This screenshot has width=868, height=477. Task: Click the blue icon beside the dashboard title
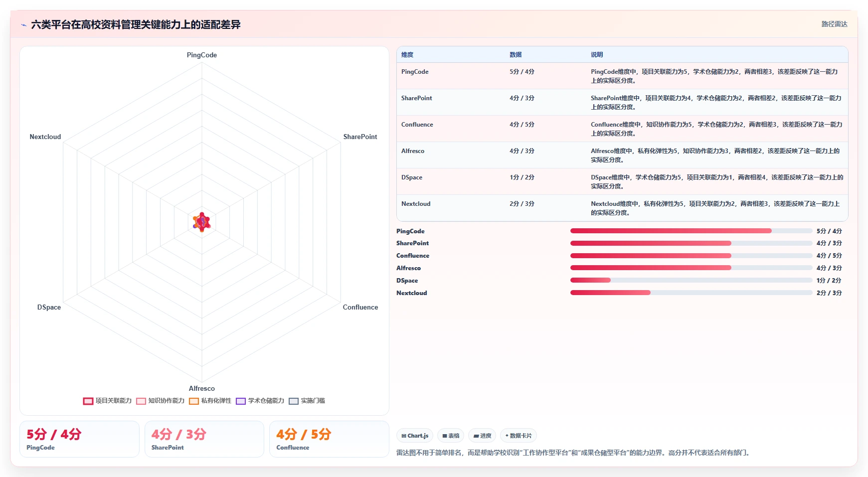(24, 25)
